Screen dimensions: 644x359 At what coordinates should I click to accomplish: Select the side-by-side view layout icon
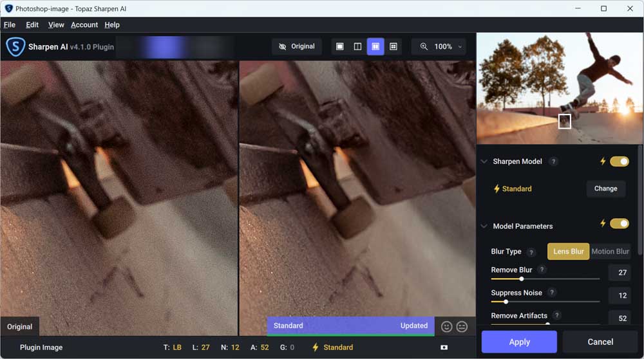[375, 46]
